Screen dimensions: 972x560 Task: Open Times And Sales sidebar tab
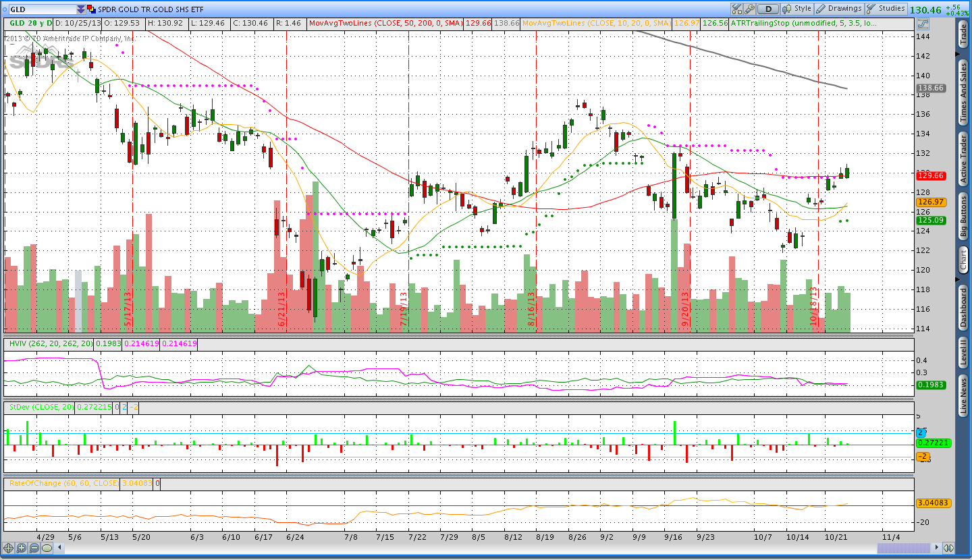[963, 91]
